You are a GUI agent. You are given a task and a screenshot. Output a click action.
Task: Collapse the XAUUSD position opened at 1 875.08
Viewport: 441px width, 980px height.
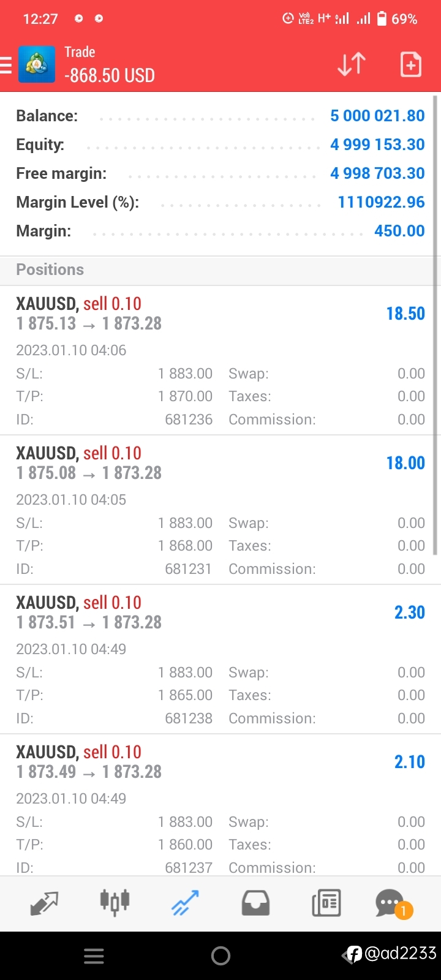(221, 510)
